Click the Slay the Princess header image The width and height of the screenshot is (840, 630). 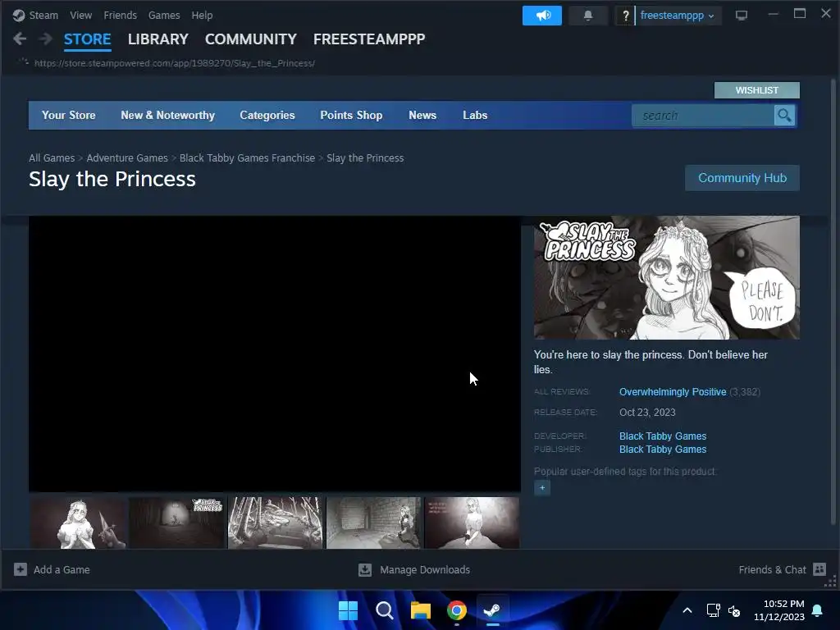[x=666, y=277]
